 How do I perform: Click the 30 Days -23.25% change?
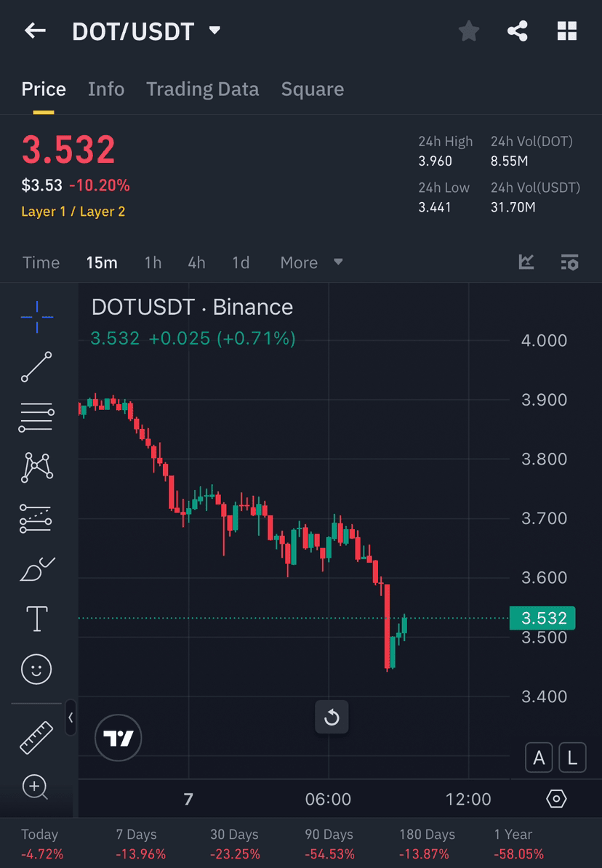pos(234,844)
